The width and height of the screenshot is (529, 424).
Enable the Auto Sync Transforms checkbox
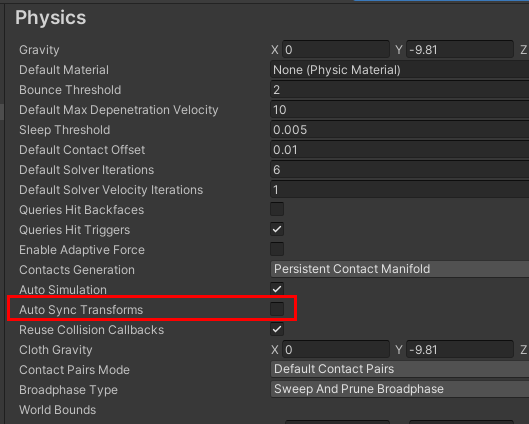277,309
